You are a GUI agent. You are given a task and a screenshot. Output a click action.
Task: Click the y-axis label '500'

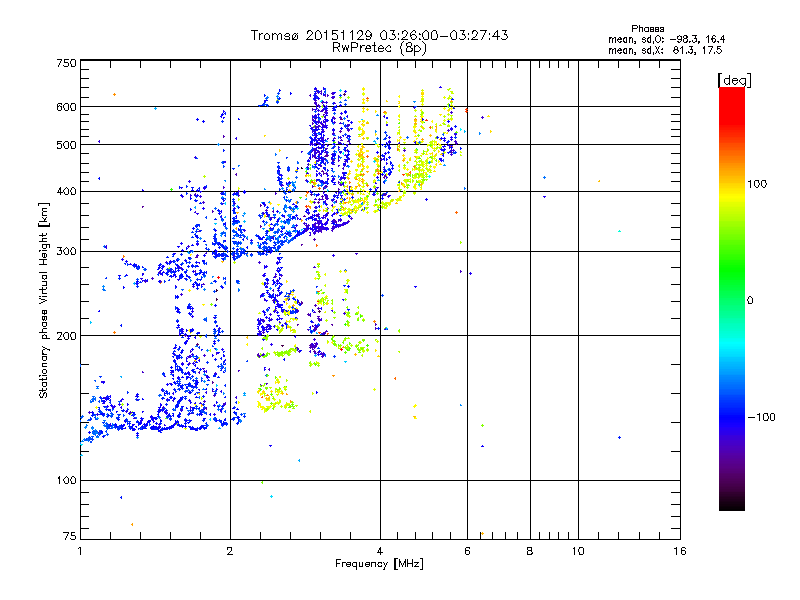click(66, 145)
